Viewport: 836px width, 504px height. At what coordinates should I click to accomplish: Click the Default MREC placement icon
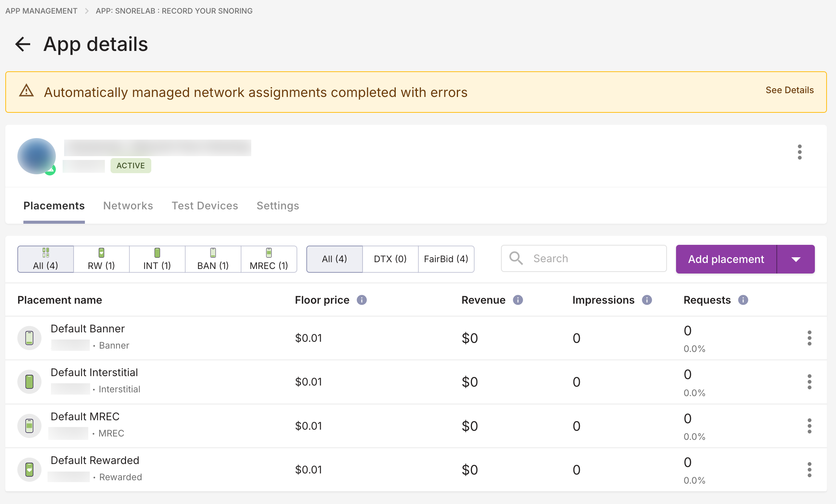pos(29,426)
